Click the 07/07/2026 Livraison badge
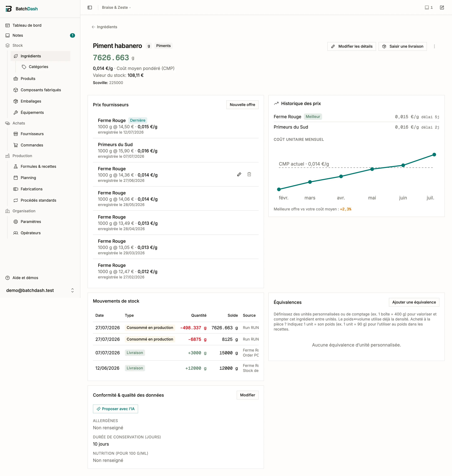Image resolution: width=452 pixels, height=476 pixels. (x=135, y=353)
